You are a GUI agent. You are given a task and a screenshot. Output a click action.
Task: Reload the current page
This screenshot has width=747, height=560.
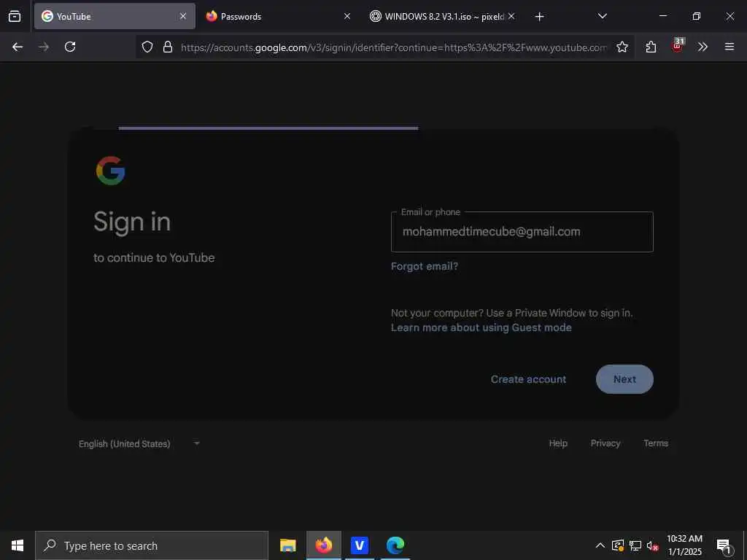pyautogui.click(x=70, y=47)
